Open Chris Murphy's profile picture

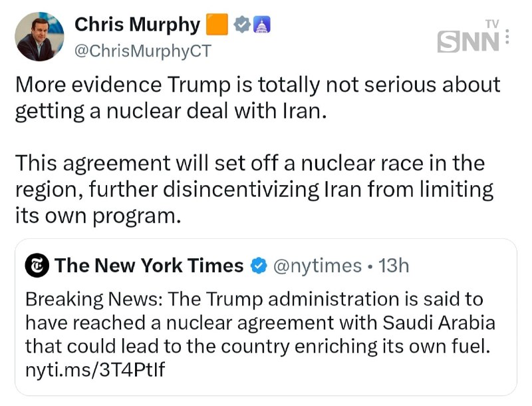(39, 37)
